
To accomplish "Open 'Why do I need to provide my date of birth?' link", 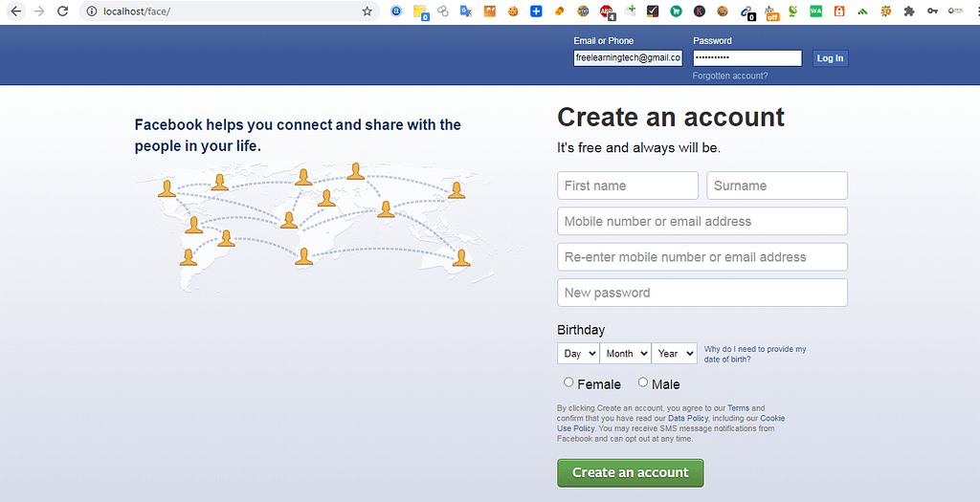I will coord(755,354).
